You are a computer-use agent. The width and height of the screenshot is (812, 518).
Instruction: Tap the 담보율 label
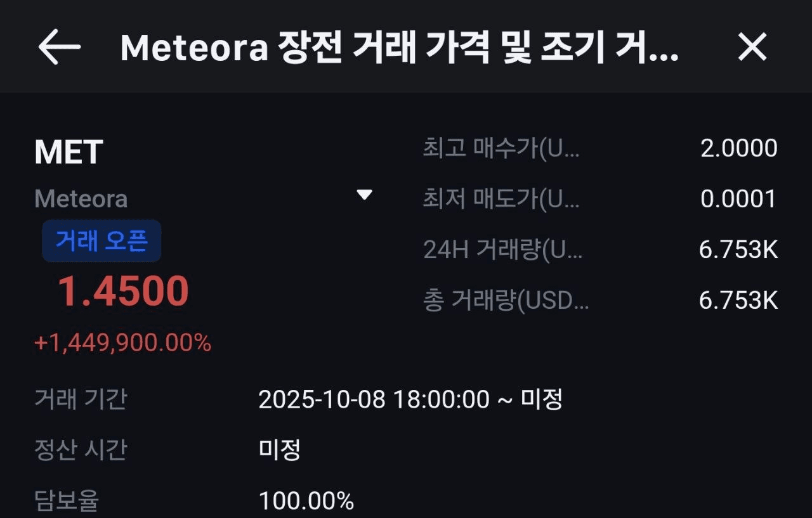point(67,501)
